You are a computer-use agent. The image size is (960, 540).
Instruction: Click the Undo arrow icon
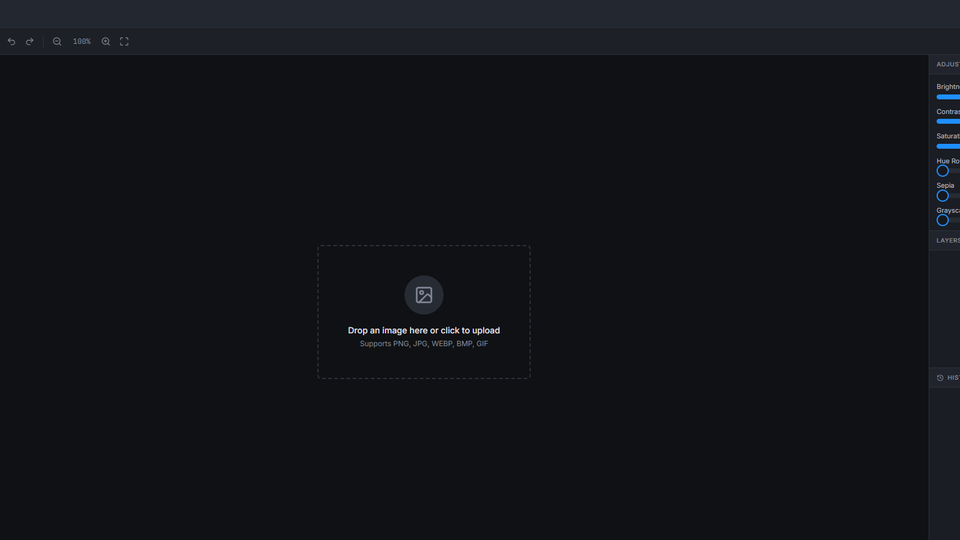click(12, 42)
